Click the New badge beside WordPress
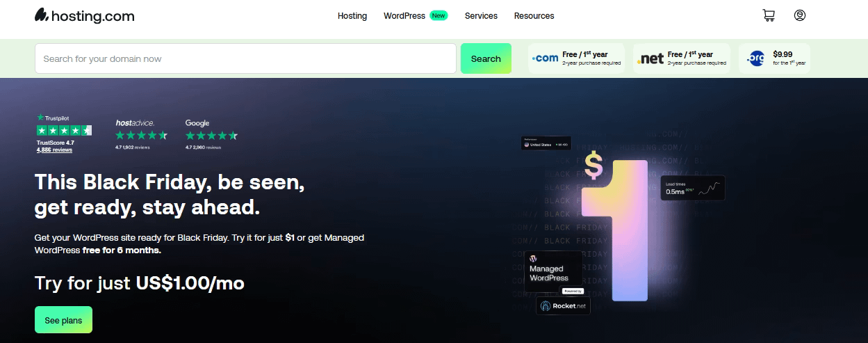The width and height of the screenshot is (868, 343). pos(439,15)
